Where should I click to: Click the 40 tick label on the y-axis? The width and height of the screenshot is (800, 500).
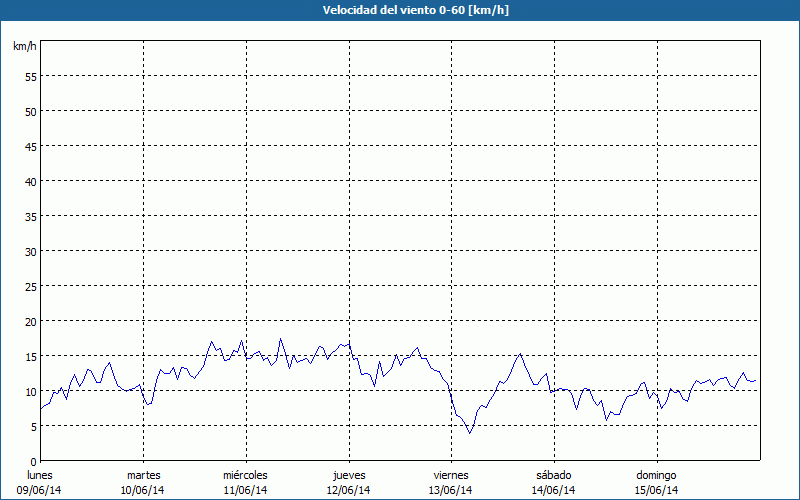pos(30,181)
